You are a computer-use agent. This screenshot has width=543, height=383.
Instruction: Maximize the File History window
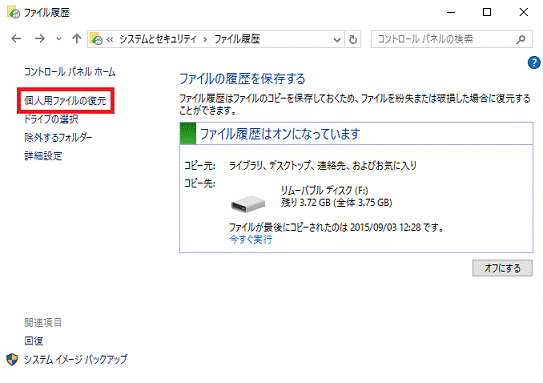tap(487, 12)
